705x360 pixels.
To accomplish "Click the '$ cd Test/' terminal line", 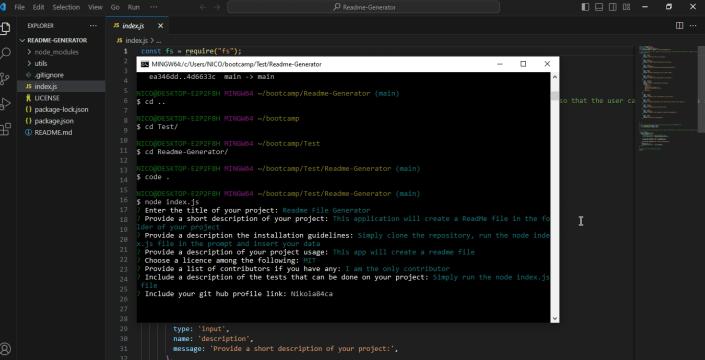I will click(157, 127).
